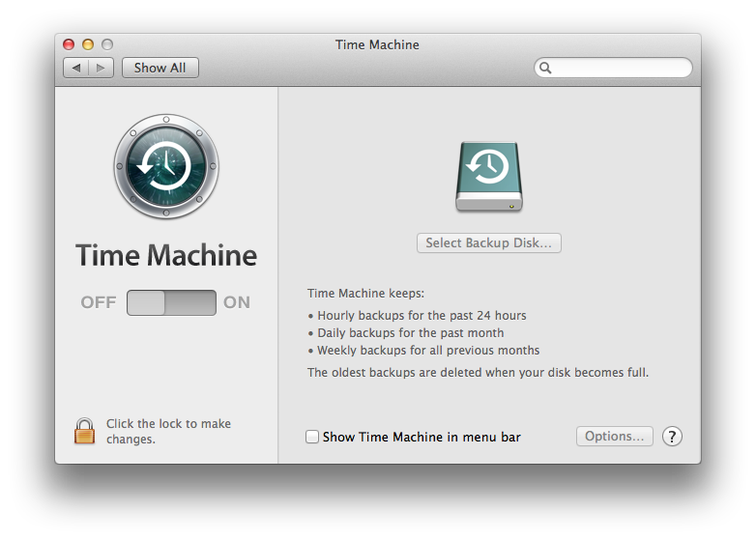756x540 pixels.
Task: Click "Daily backups for the past month"
Action: click(x=410, y=333)
